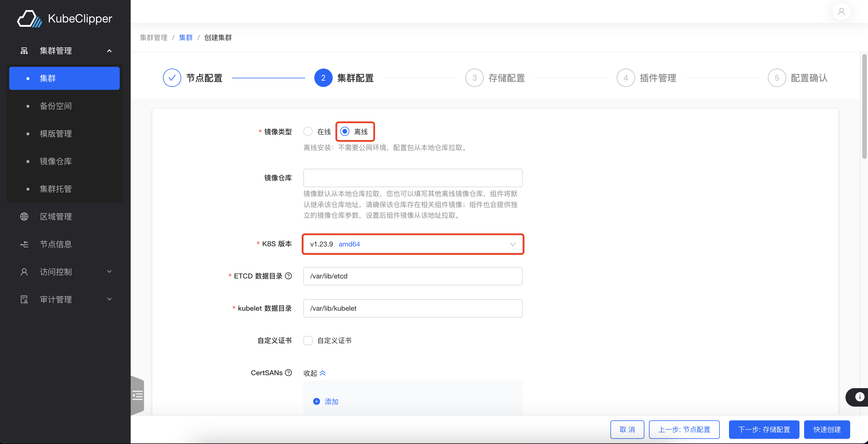Click the 配置确认 step title
This screenshot has height=444, width=868.
click(x=809, y=78)
